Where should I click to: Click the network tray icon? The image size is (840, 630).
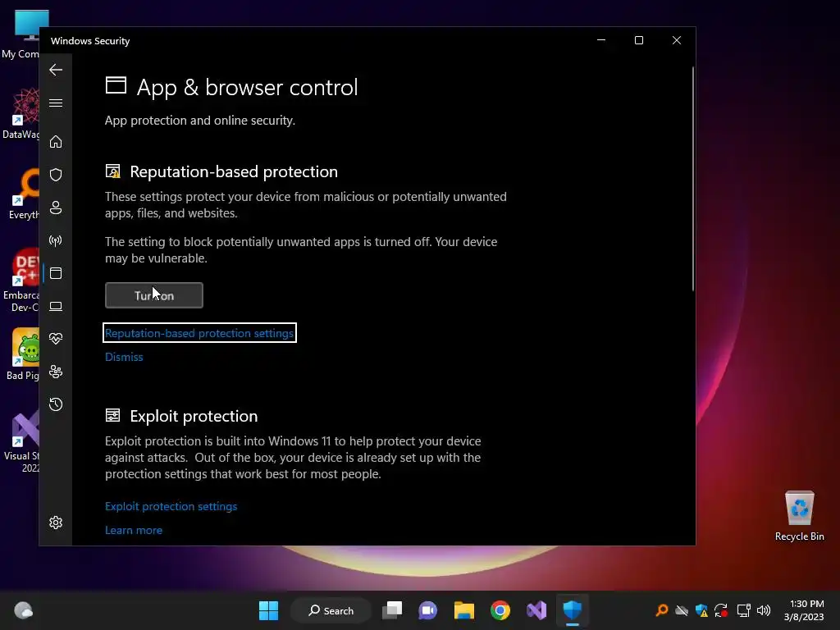743,610
